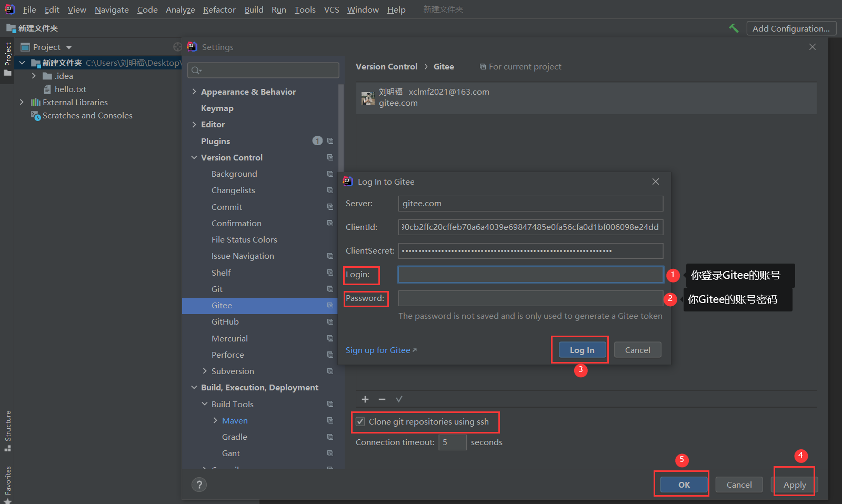Click project-level icon beside GitHub
Image resolution: width=842 pixels, height=504 pixels.
click(330, 321)
